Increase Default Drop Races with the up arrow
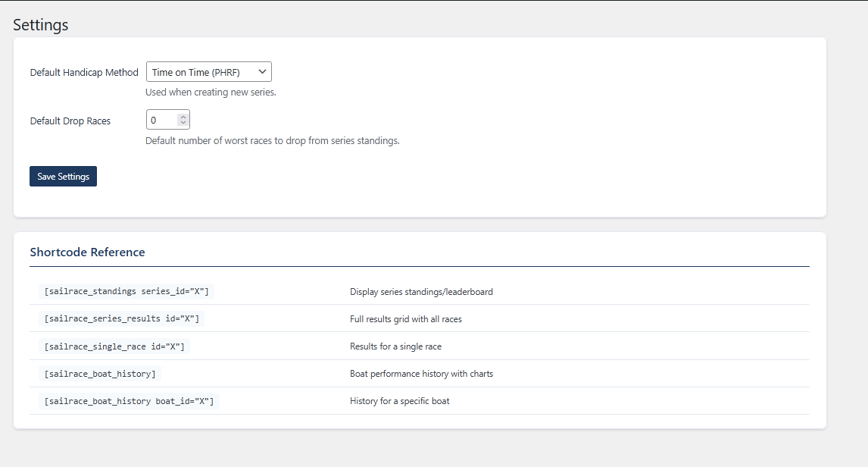Viewport: 868px width, 467px height. click(x=183, y=117)
